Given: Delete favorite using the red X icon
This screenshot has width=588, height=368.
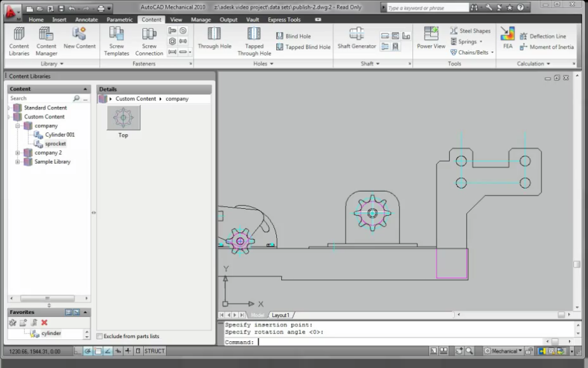Looking at the screenshot, I should 45,322.
